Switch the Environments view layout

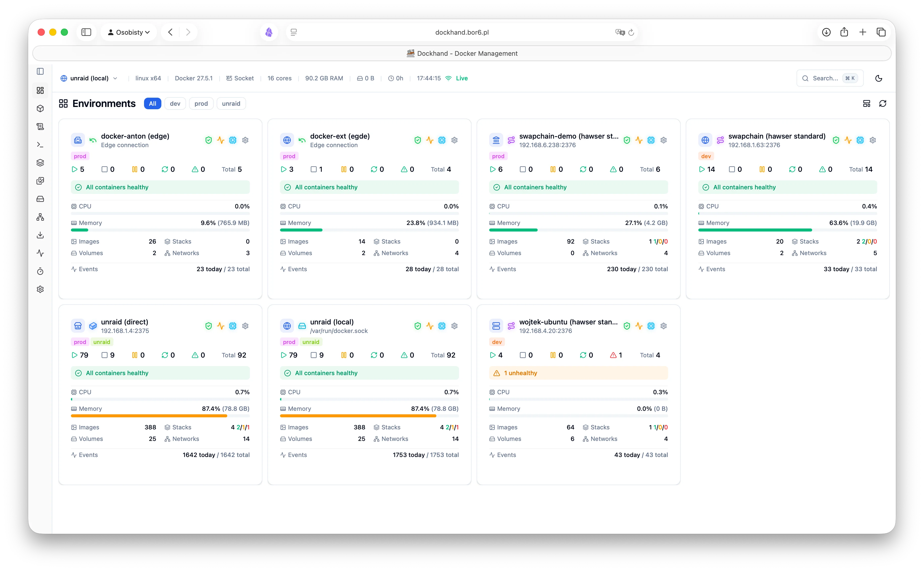866,103
